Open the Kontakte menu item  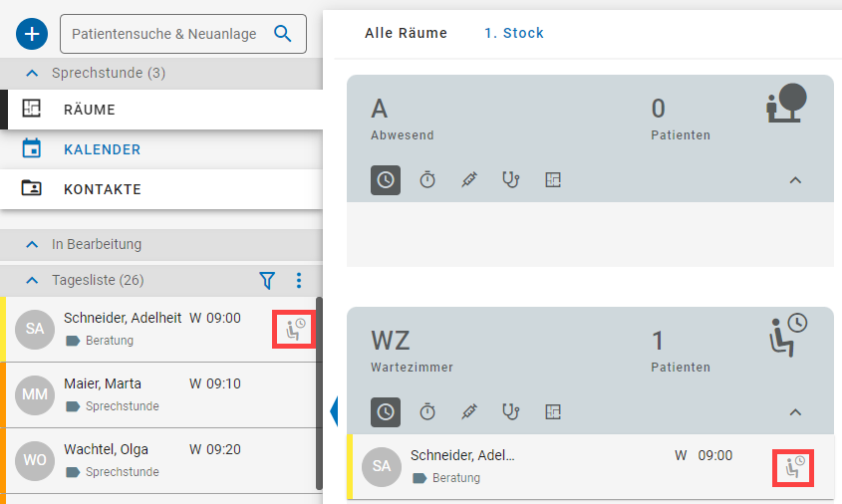(102, 189)
